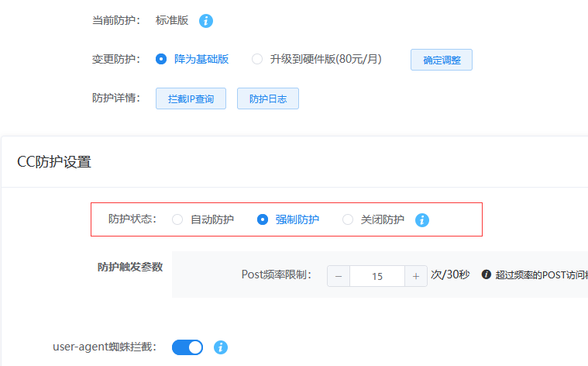Toggle the user-agent蜘蛛拦截 switch
The height and width of the screenshot is (366, 588).
tap(187, 347)
